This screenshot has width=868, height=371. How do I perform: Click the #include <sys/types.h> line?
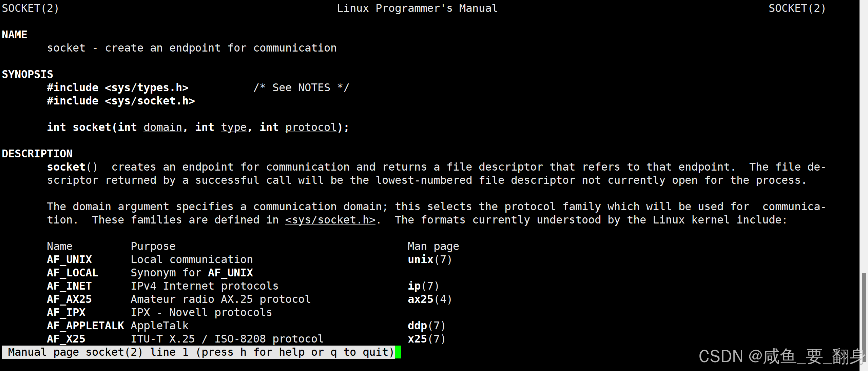(x=117, y=88)
